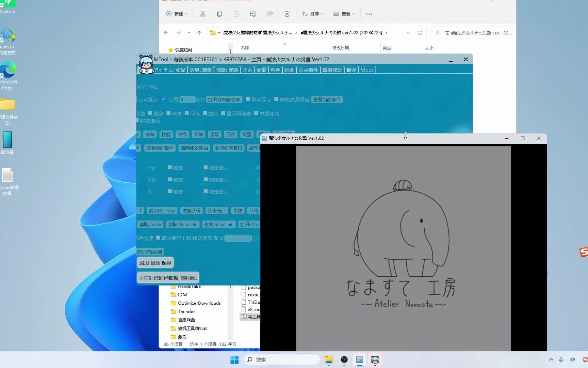This screenshot has width=588, height=368.
Task: Click the Delete trash icon in Explorer
Action: tap(287, 14)
